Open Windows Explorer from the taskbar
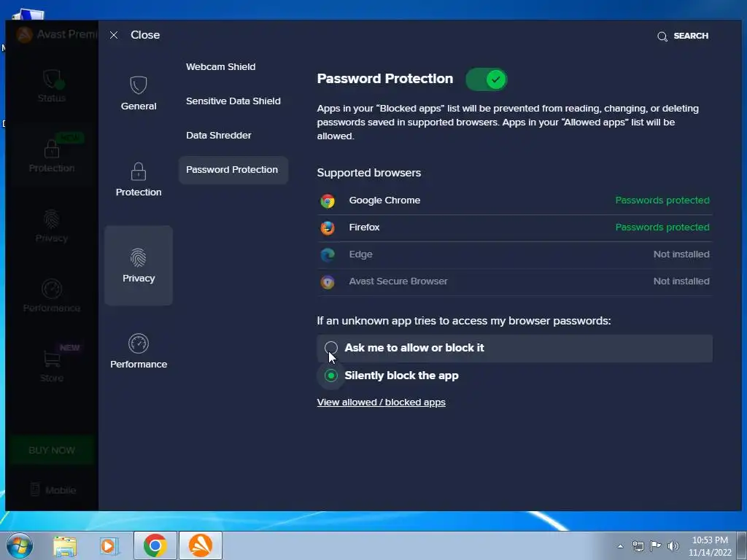 65,545
